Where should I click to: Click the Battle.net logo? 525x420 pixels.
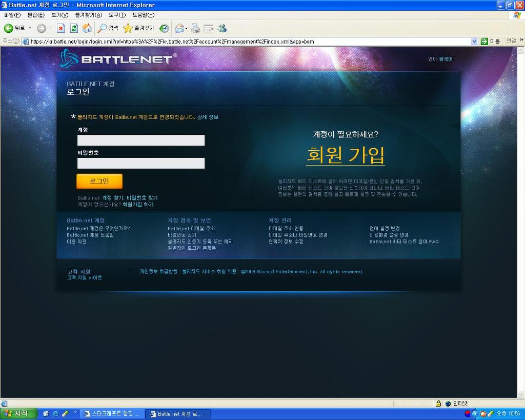point(118,58)
